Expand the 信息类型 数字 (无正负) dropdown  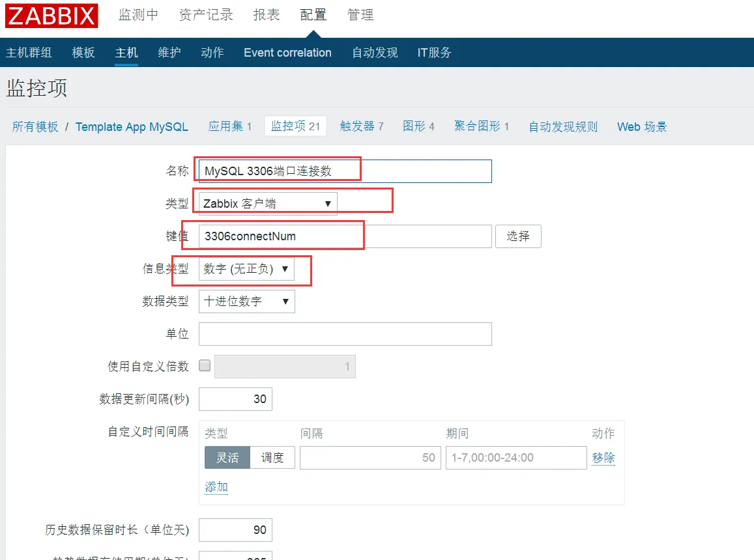pos(247,269)
